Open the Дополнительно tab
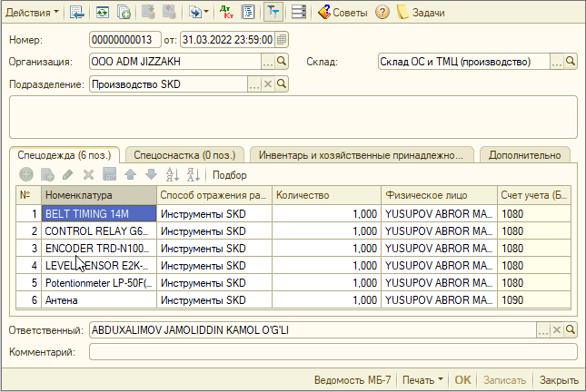 pos(524,154)
